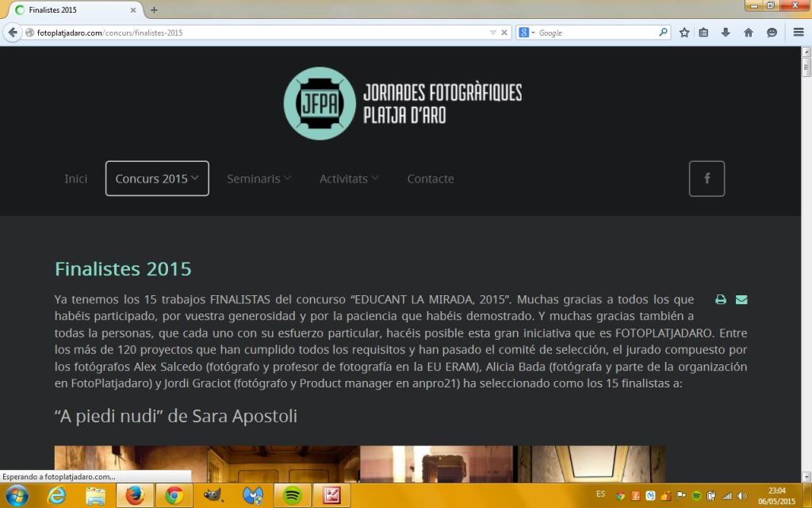Visit the Facebook page via its icon
Viewport: 812px width, 508px height.
point(706,179)
